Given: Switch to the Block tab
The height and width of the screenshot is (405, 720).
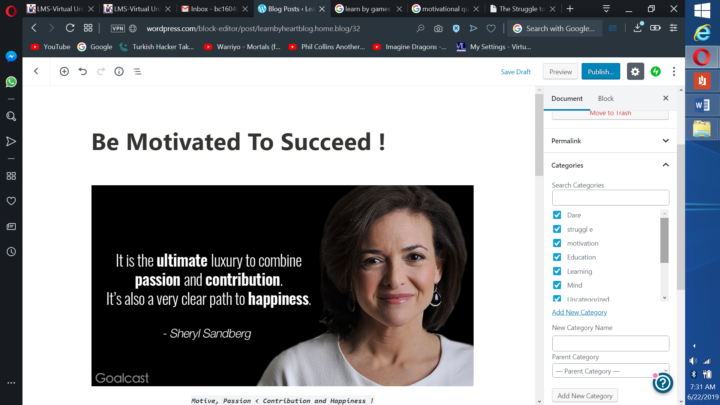Looking at the screenshot, I should tap(605, 99).
